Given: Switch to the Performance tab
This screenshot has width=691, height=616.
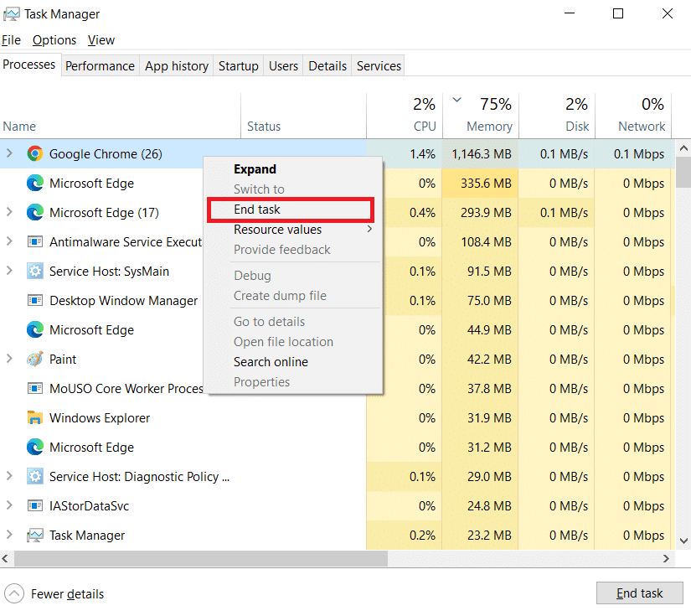Looking at the screenshot, I should (100, 66).
